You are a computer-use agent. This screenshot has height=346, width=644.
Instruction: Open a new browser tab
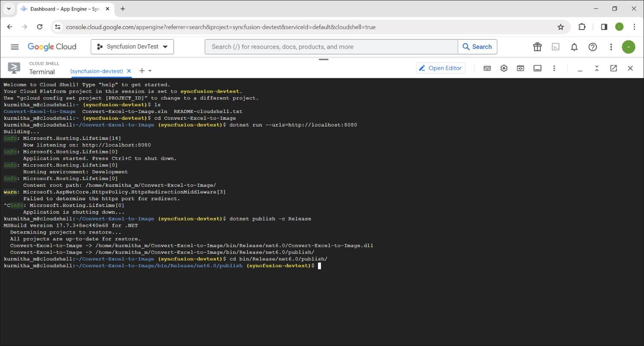pos(123,9)
